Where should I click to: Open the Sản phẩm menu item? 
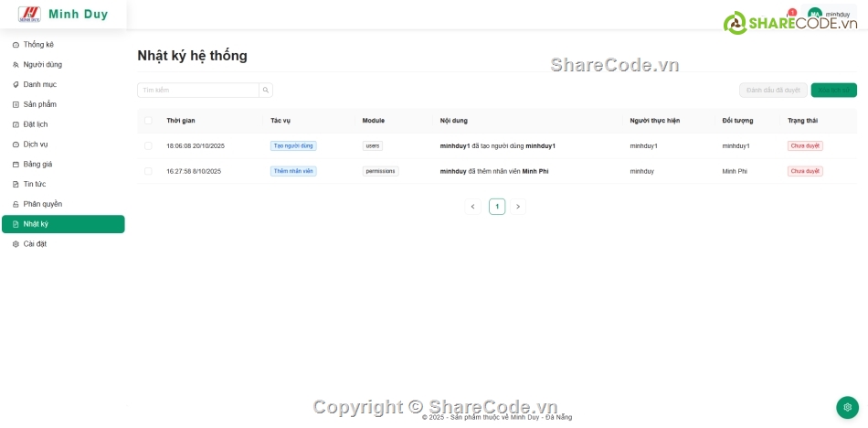click(x=63, y=105)
